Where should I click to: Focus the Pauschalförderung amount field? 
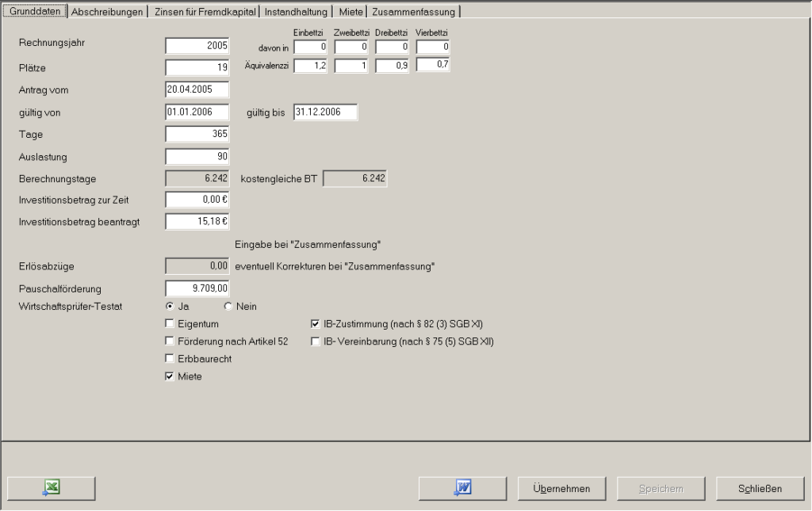[x=197, y=288]
